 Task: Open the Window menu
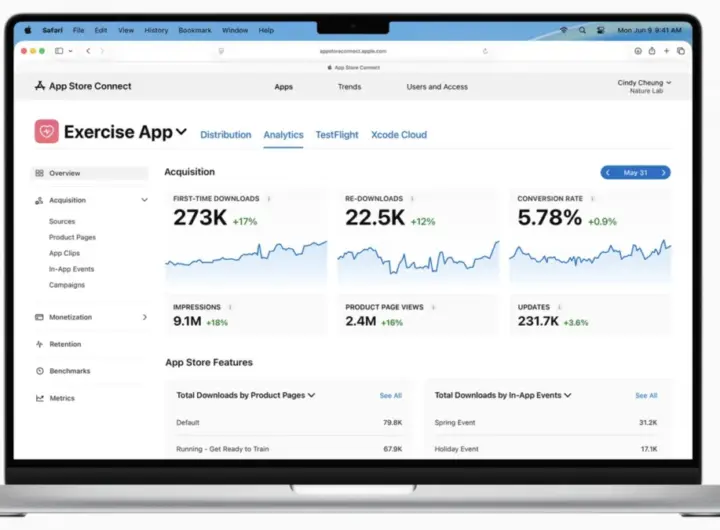(x=235, y=30)
